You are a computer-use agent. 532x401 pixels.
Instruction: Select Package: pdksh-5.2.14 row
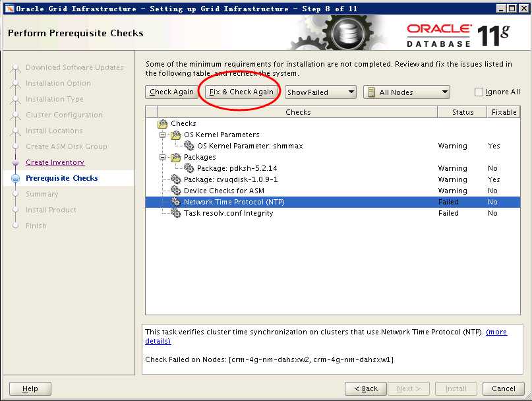tap(333, 168)
